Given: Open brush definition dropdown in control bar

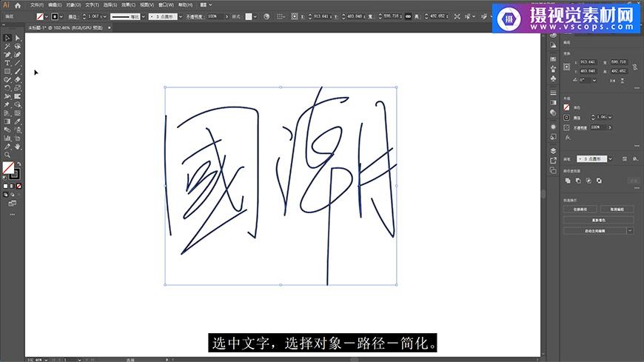Looking at the screenshot, I should coord(181,16).
